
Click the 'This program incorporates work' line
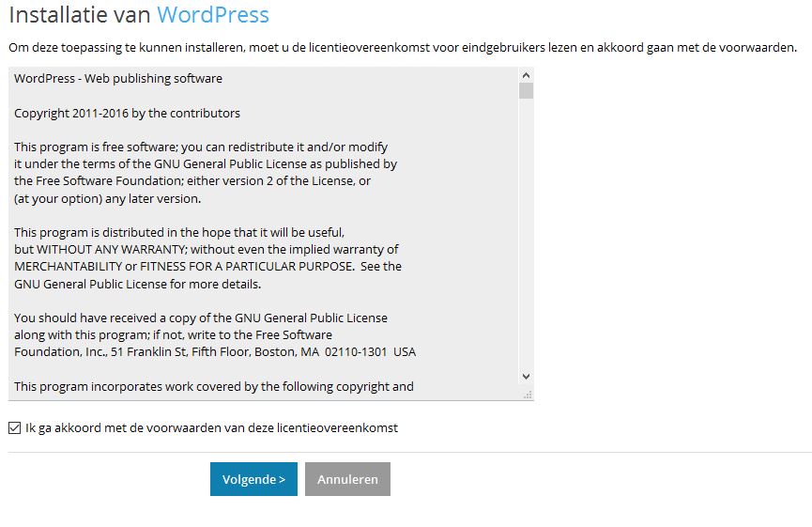pos(213,386)
